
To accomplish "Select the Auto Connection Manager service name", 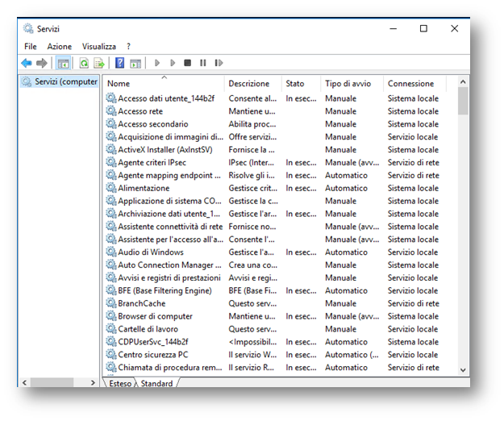I will (169, 265).
